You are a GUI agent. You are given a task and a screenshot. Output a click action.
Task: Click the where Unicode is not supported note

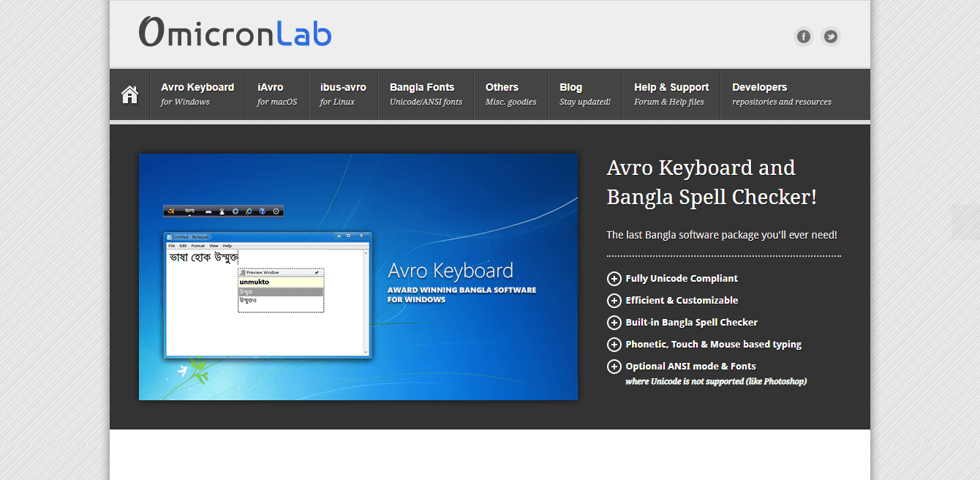coord(716,382)
